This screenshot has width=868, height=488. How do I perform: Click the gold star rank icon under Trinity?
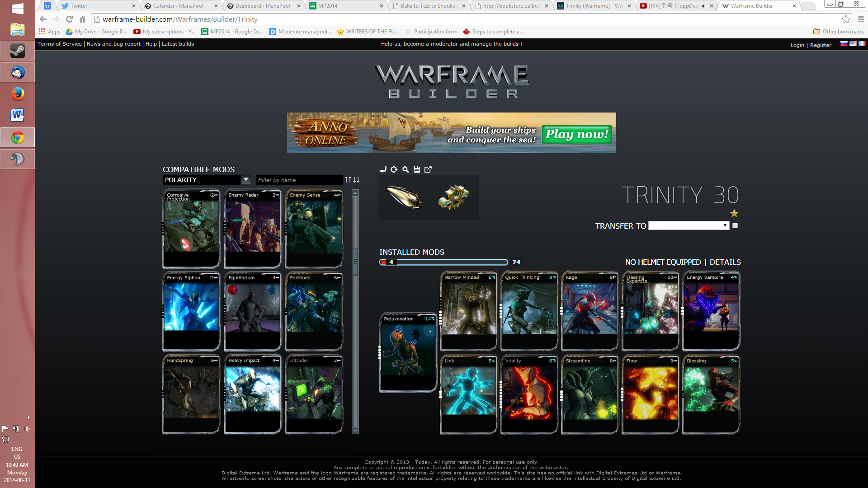[734, 213]
